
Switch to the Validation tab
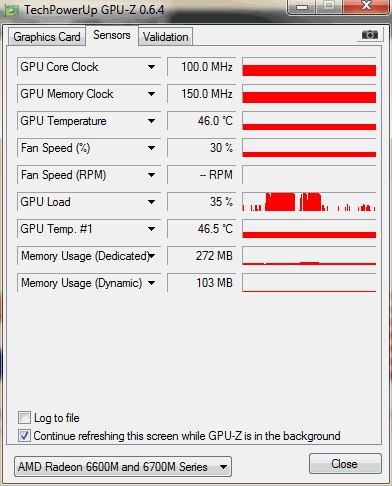click(165, 37)
